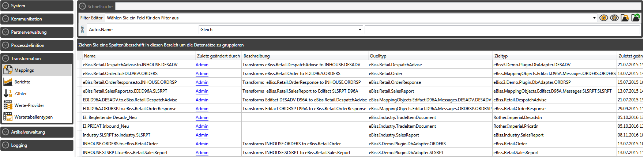
Task: Toggle the UND filter operator
Action: [x=82, y=30]
